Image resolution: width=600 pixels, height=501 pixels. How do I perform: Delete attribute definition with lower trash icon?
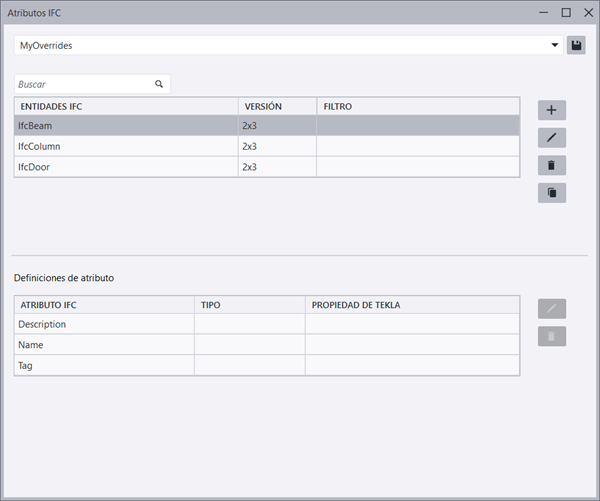pyautogui.click(x=551, y=336)
